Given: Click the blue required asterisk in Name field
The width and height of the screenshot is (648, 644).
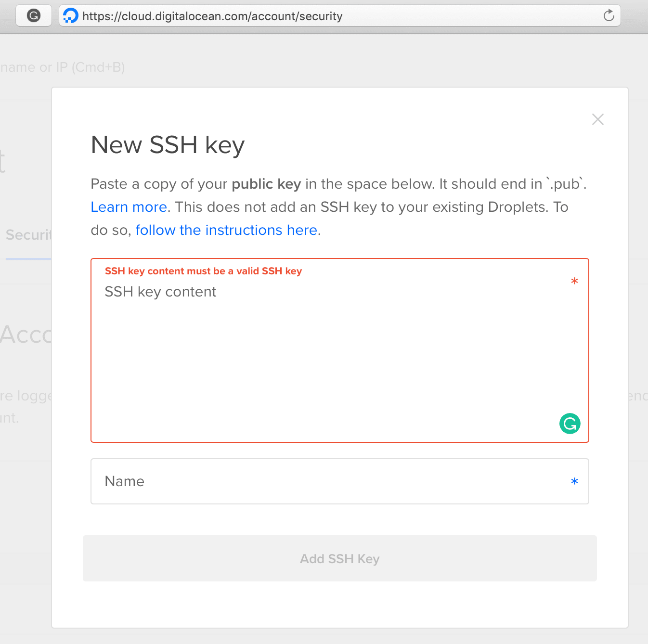Looking at the screenshot, I should pyautogui.click(x=574, y=482).
